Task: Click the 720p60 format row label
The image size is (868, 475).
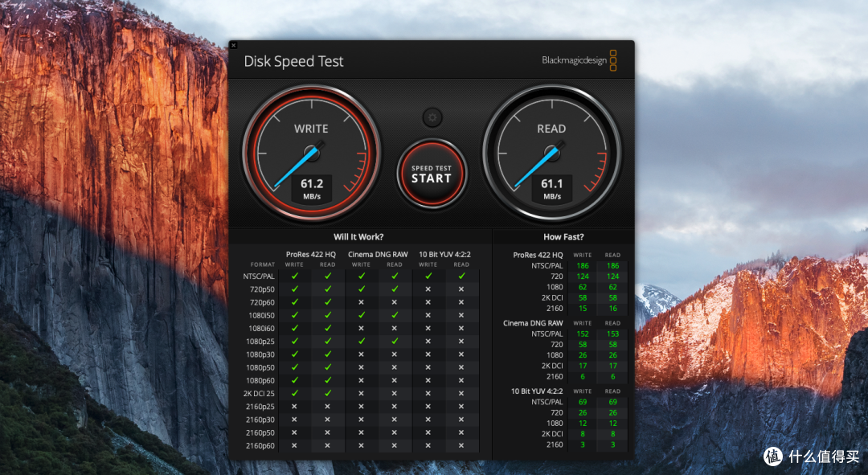Action: tap(262, 302)
